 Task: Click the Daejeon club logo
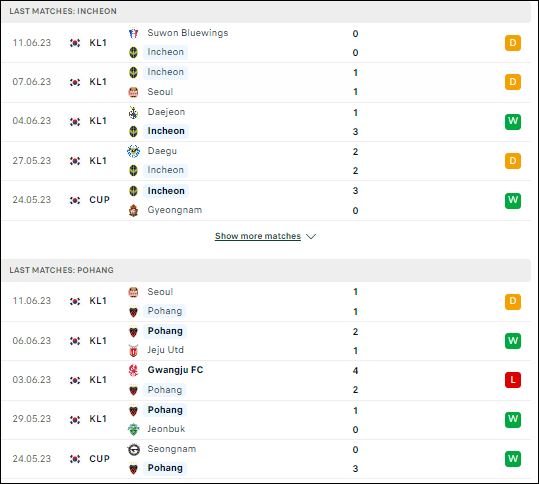tap(133, 112)
